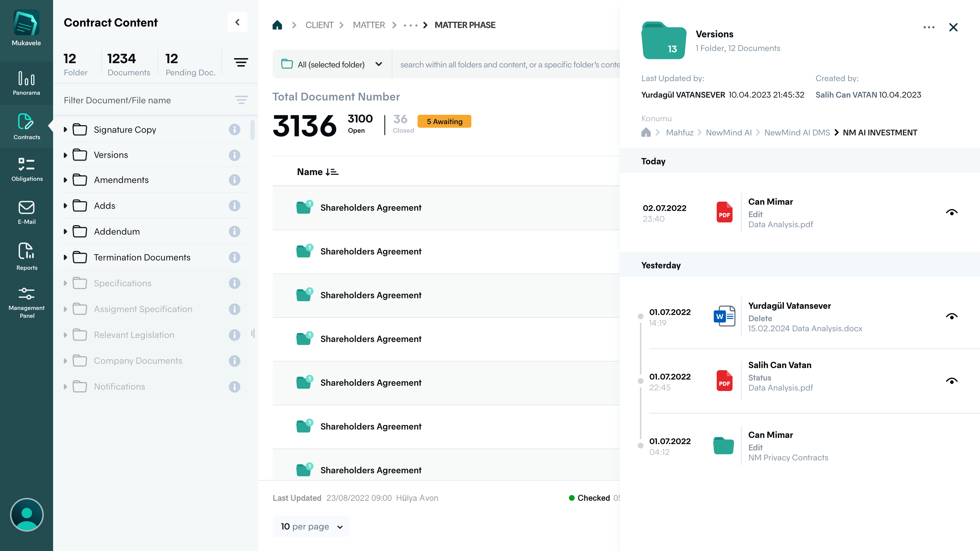The width and height of the screenshot is (980, 551).
Task: Click MATTER in the breadcrumb
Action: coord(369,25)
